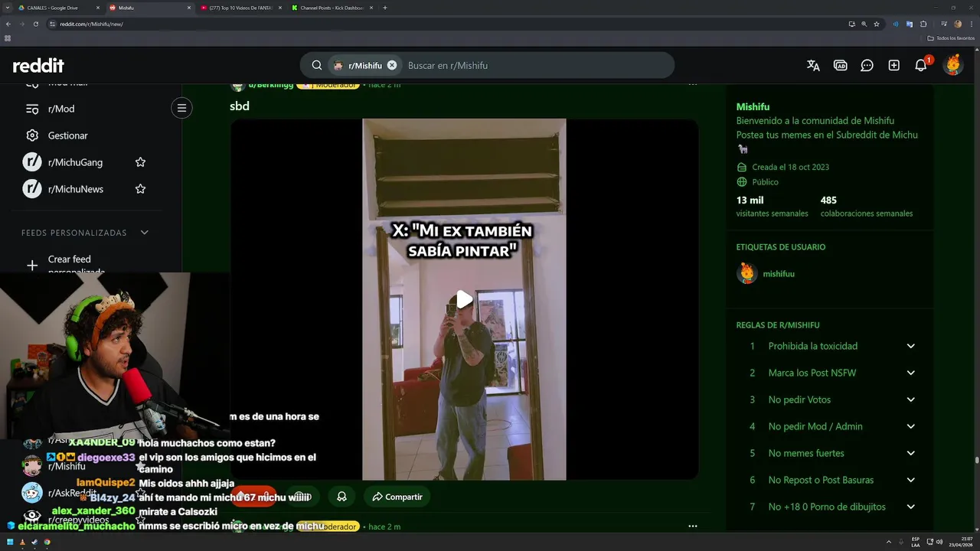The height and width of the screenshot is (551, 980).
Task: Collapse the sidebar with hamburger button
Action: (x=181, y=108)
